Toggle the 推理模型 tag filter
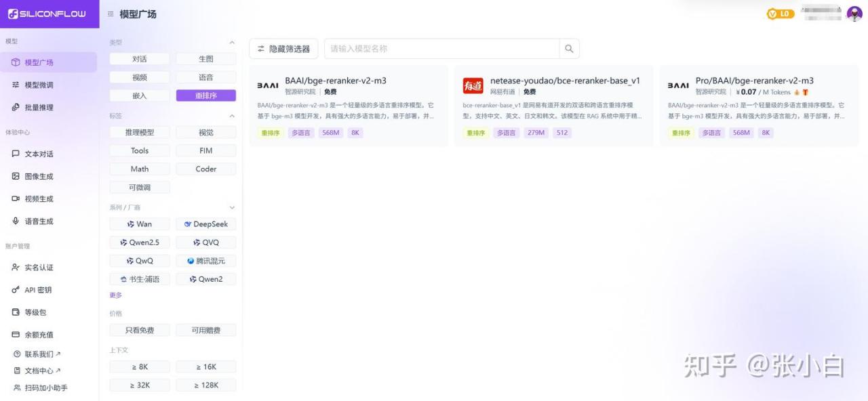The width and height of the screenshot is (868, 401). [x=140, y=132]
